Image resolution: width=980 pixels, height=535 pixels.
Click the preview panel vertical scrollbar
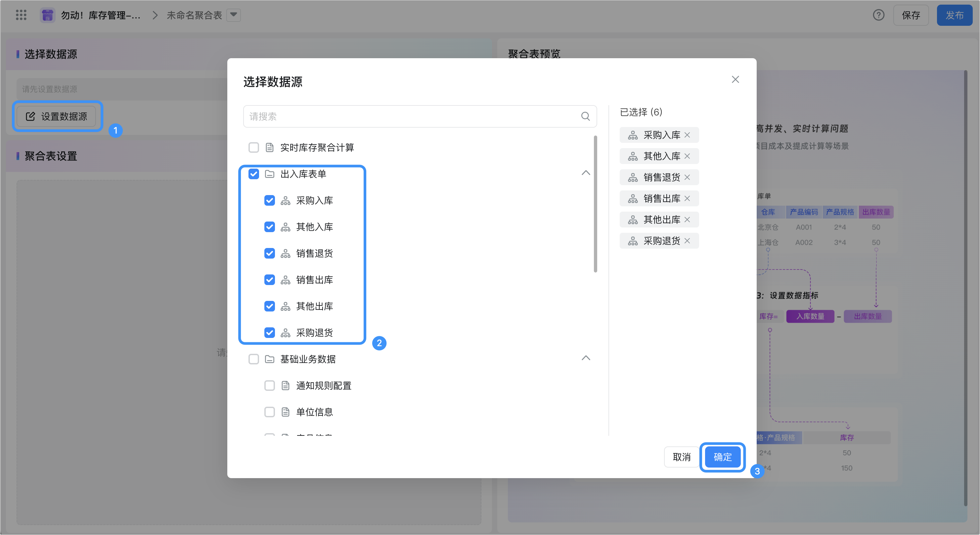click(x=965, y=288)
